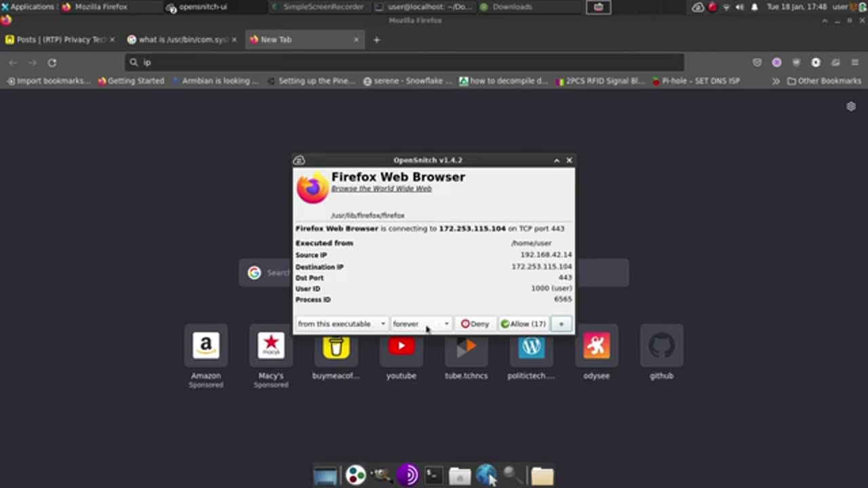Viewport: 868px width, 488px height.
Task: Roll up the OpenSnitch dialog with the arrow
Action: point(557,160)
